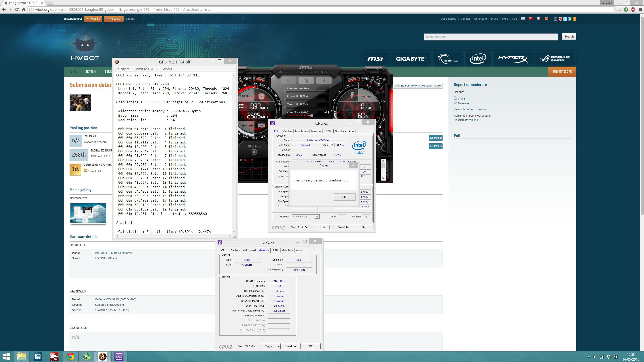The height and width of the screenshot is (362, 644).
Task: Click red Opera-style extension icon
Action: tap(633, 9)
